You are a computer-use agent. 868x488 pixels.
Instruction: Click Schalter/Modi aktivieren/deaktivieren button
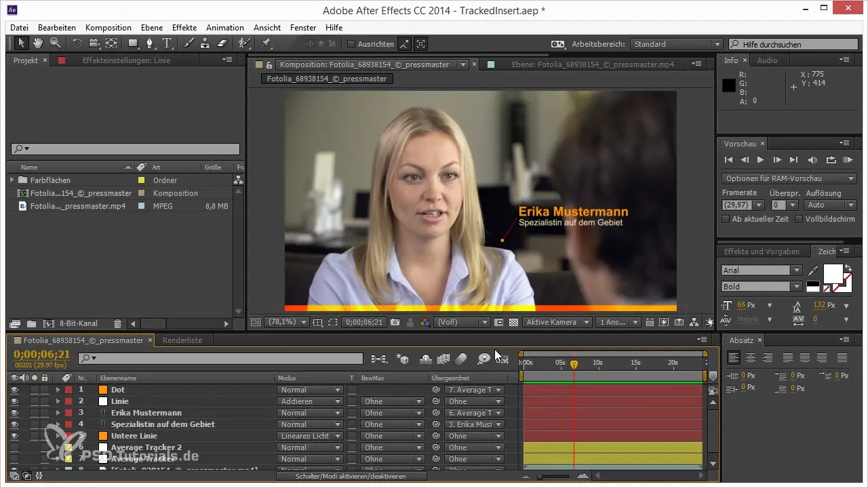pyautogui.click(x=351, y=476)
